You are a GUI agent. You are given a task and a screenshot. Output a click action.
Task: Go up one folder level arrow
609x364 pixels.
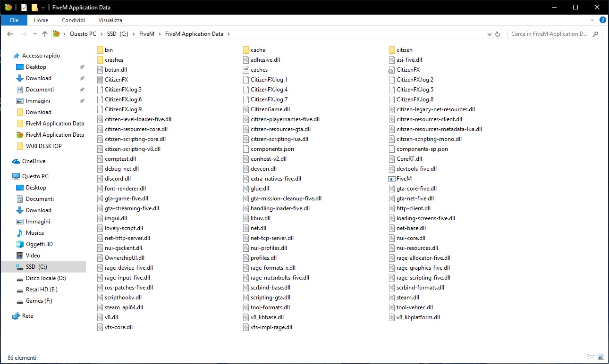coord(45,34)
